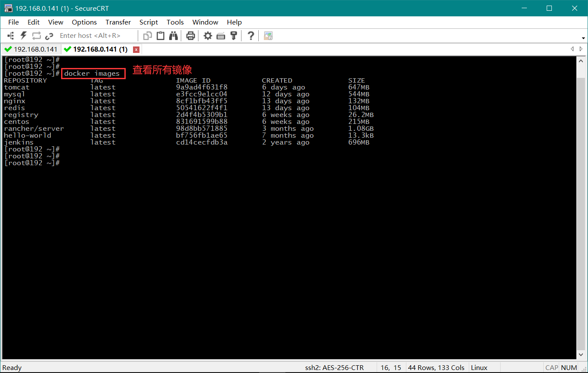Click the Quick Connect lightning icon
Viewport: 588px width, 373px height.
pyautogui.click(x=24, y=36)
